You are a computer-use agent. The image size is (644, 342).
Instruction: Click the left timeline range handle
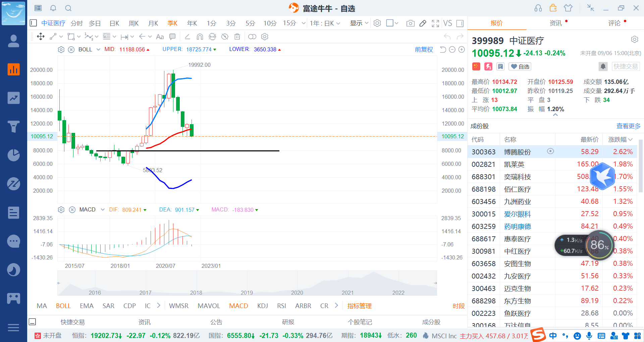coord(59,283)
